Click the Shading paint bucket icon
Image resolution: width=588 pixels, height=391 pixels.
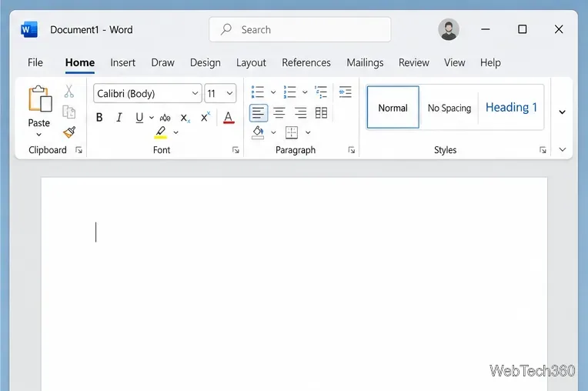[258, 132]
